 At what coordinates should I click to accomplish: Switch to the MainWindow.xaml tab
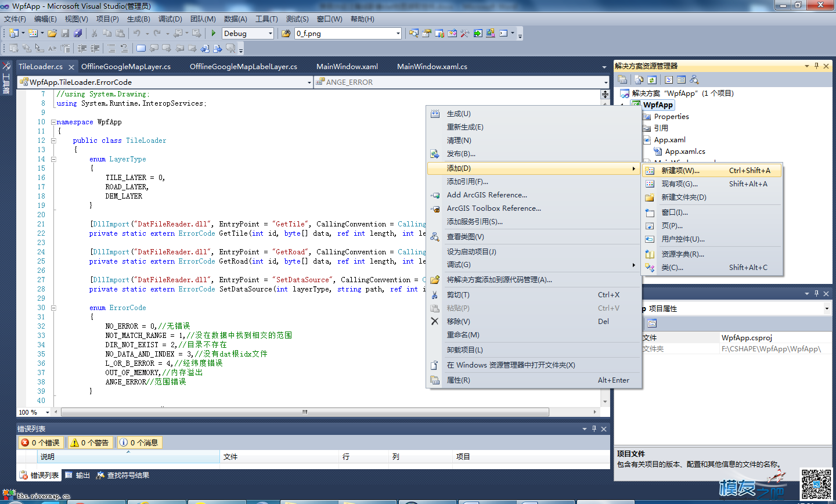[347, 67]
